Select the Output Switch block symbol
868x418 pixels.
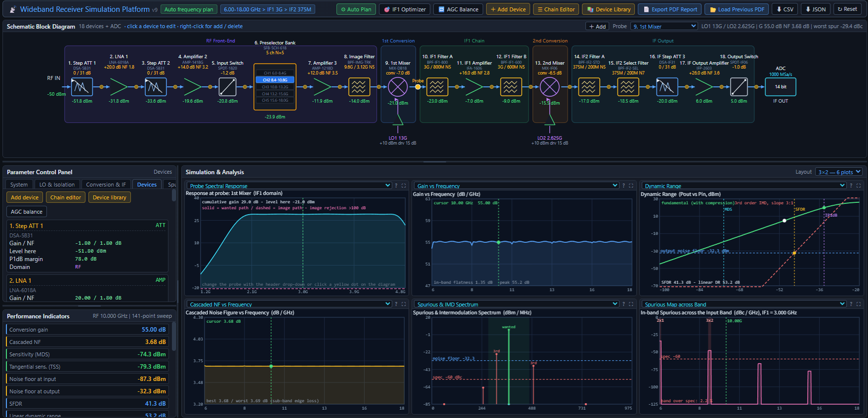point(739,87)
